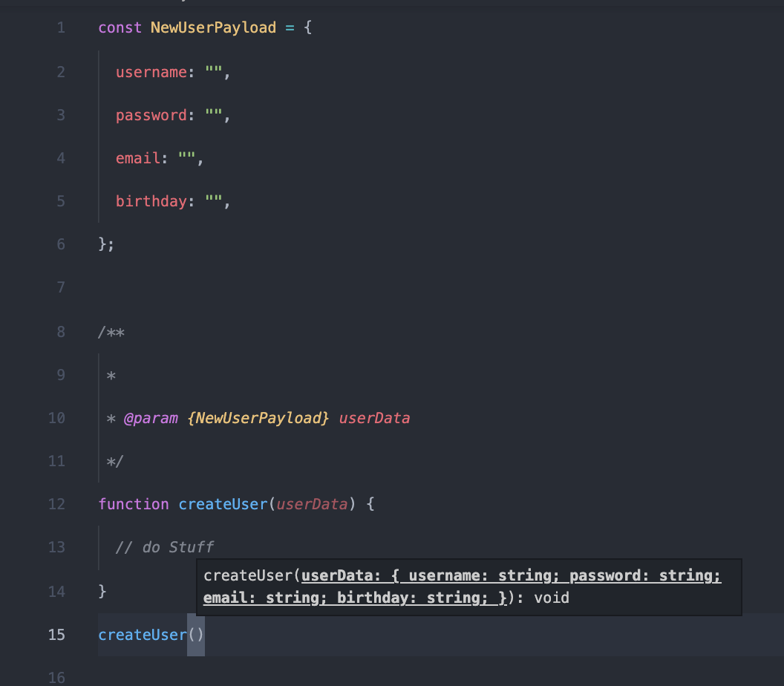Image resolution: width=784 pixels, height=686 pixels.
Task: Click the userData parameter in the JSDoc
Action: point(374,417)
